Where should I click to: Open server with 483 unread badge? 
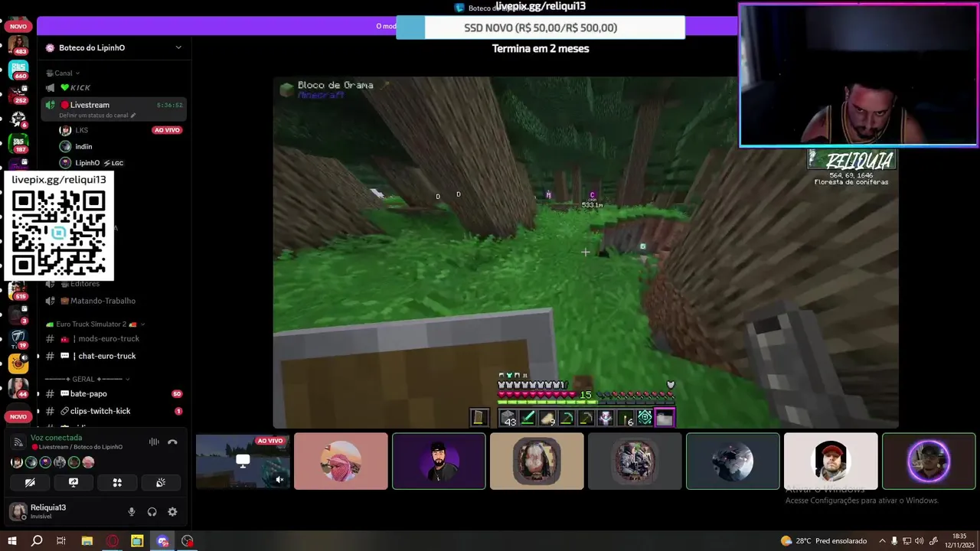(x=18, y=44)
